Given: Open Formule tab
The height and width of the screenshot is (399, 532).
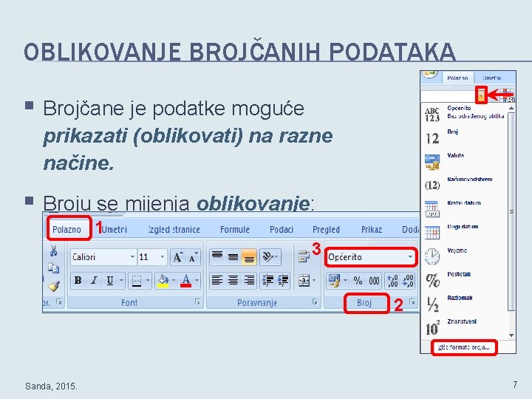Looking at the screenshot, I should [x=235, y=229].
